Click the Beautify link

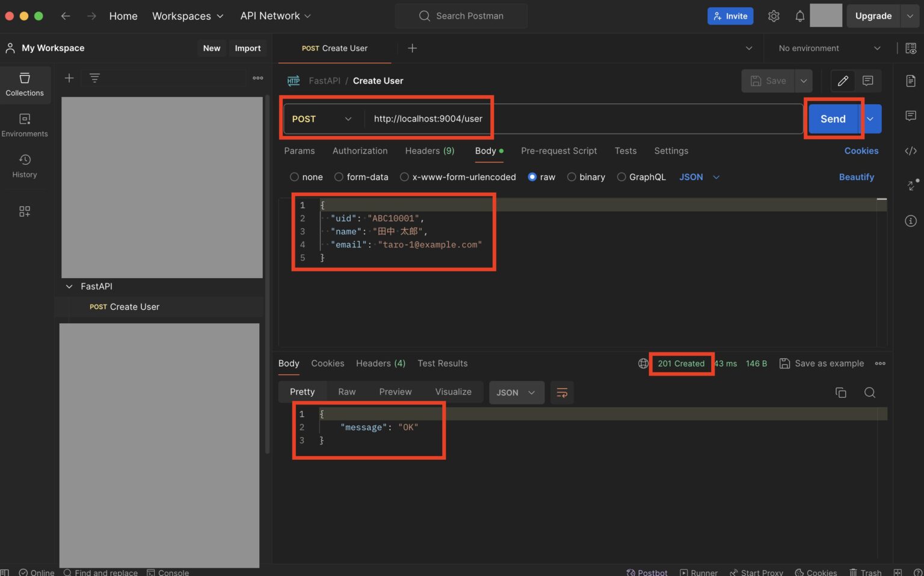(x=856, y=177)
